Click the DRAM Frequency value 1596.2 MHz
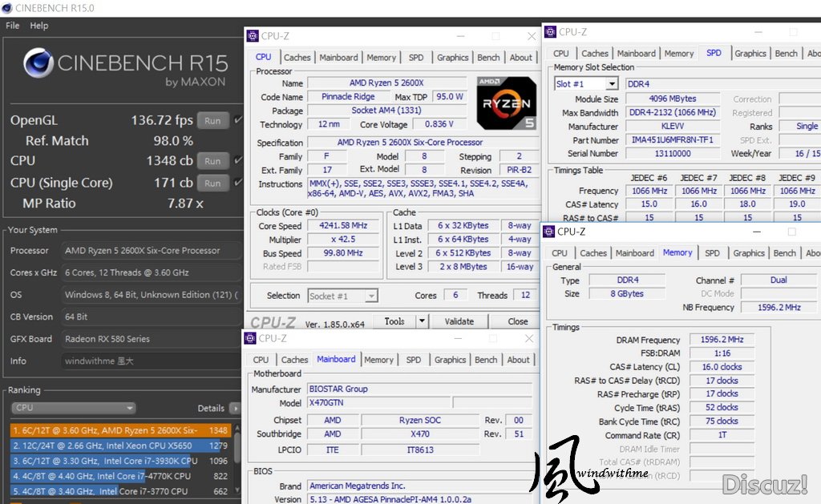821x504 pixels. click(722, 339)
